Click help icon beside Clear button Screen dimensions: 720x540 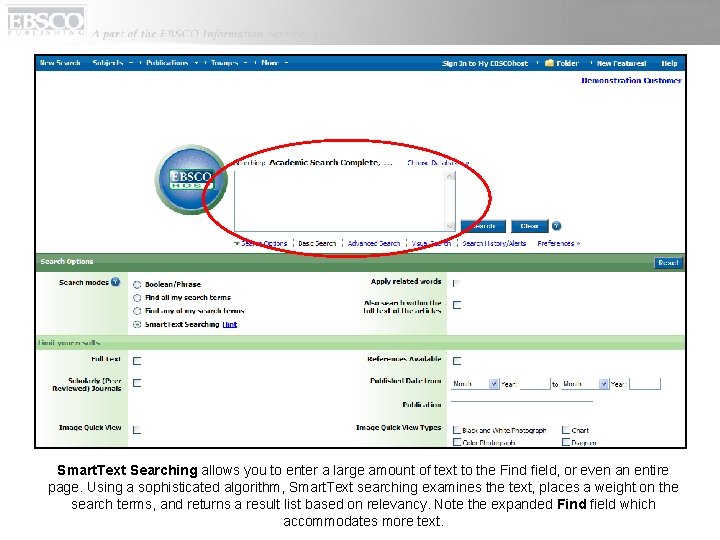point(557,226)
